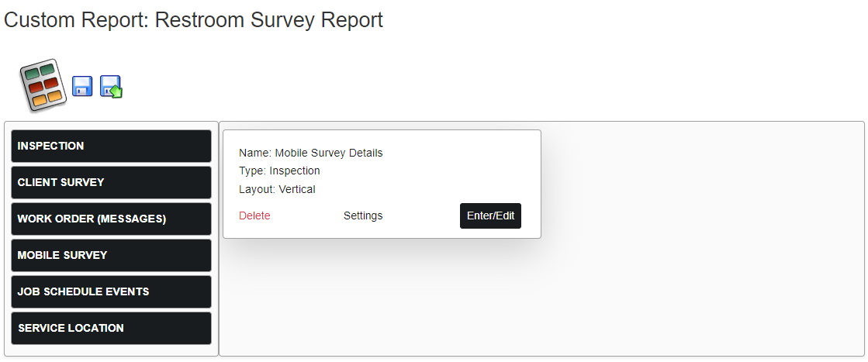The image size is (868, 362).
Task: Click the 'Type: Inspection' line
Action: pos(279,171)
